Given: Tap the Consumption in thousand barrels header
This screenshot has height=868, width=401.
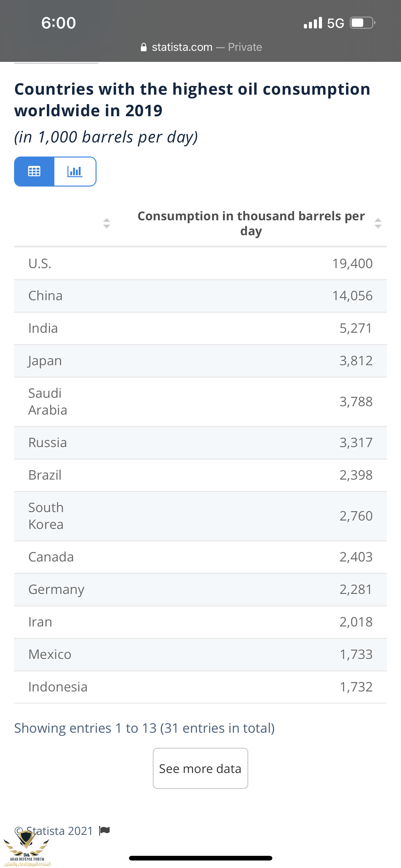Looking at the screenshot, I should (251, 223).
